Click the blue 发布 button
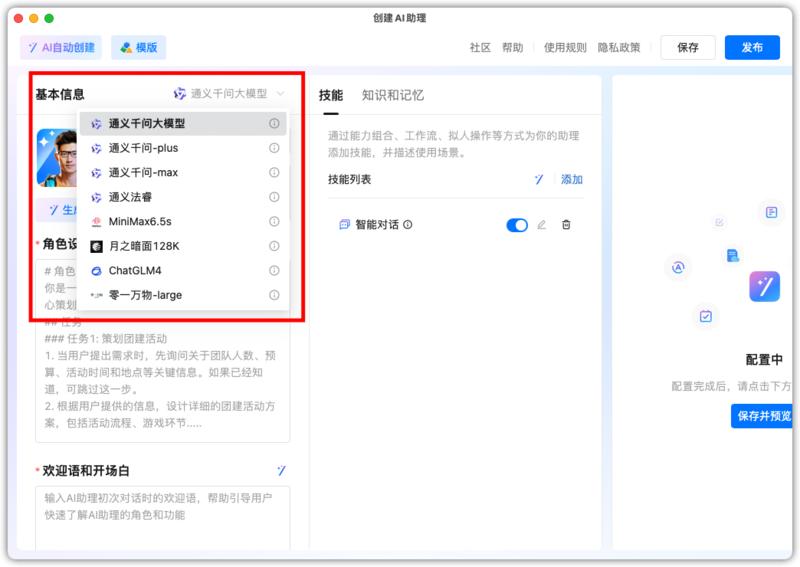Screen dimensions: 800x567 click(x=752, y=47)
